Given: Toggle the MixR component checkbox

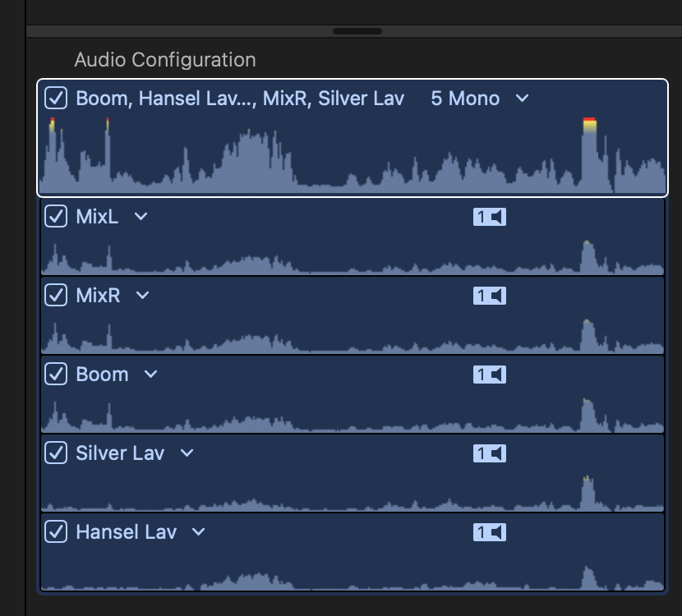Looking at the screenshot, I should (56, 296).
